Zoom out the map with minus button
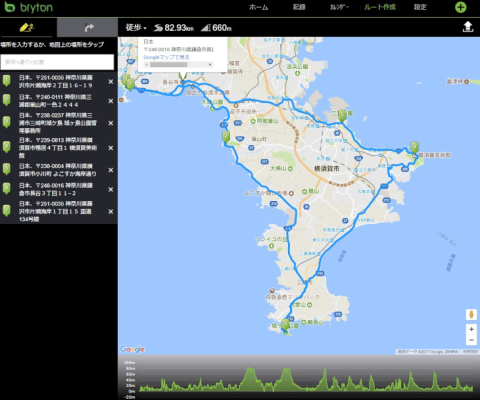The width and height of the screenshot is (480, 400). click(x=471, y=340)
